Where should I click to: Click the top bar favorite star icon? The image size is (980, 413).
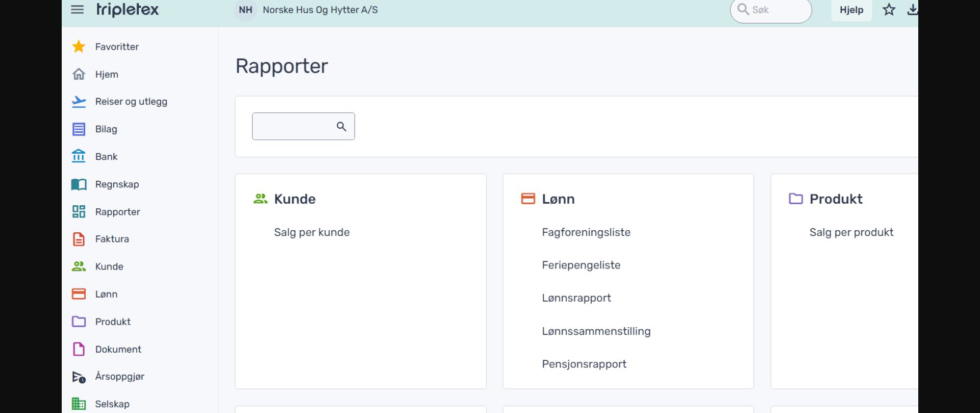[889, 10]
